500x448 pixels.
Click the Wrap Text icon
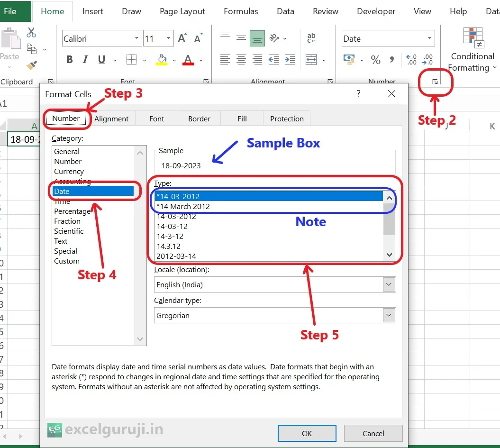(311, 38)
